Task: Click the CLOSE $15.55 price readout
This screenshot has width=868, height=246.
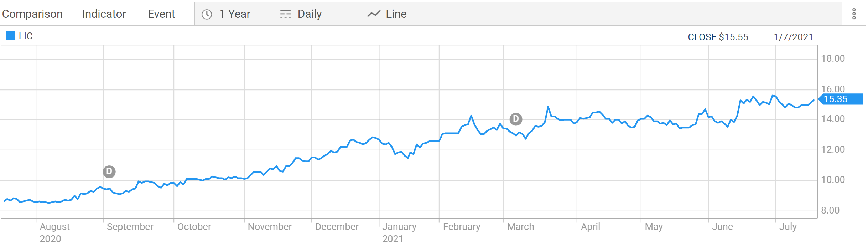Action: (718, 37)
